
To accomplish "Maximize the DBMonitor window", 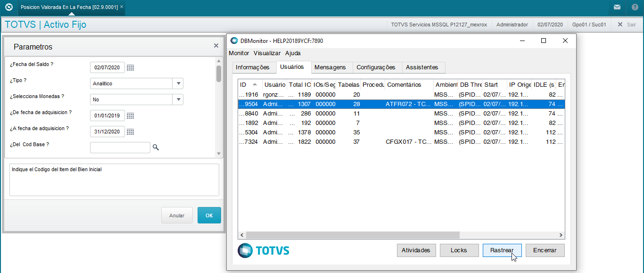I will (x=544, y=41).
